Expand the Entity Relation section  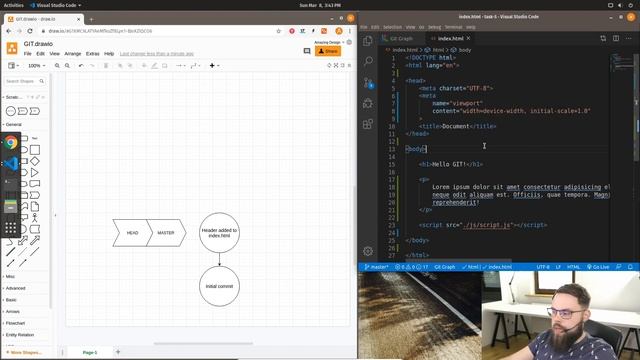20,335
